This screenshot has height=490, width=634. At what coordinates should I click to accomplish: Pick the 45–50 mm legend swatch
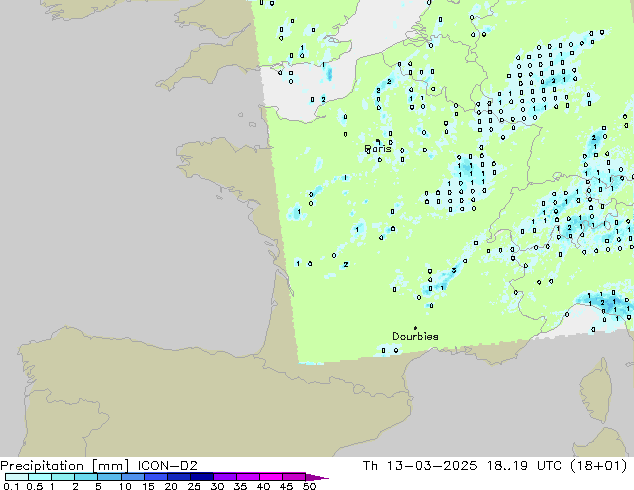(x=294, y=477)
